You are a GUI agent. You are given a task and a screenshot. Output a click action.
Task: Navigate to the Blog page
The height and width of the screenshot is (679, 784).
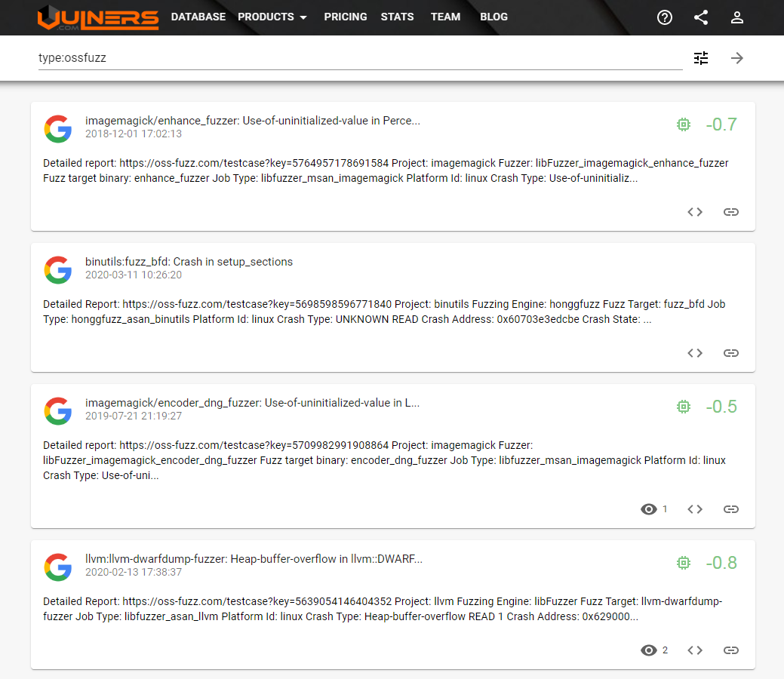pos(493,17)
